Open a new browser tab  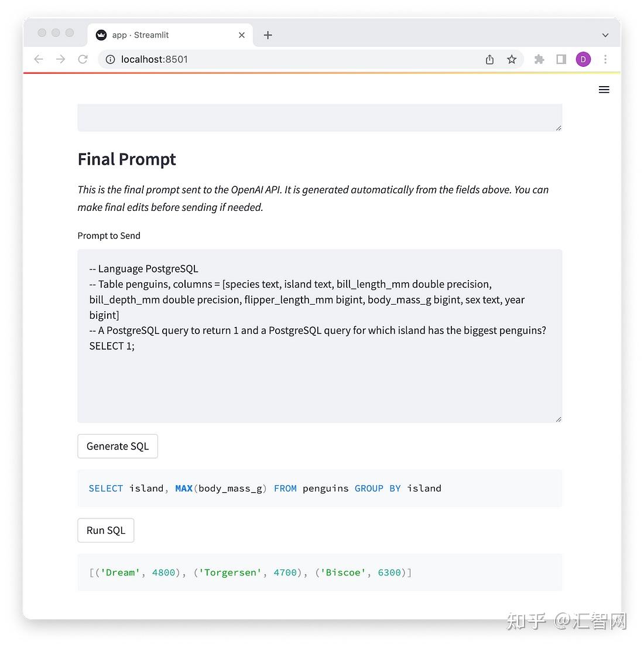click(x=268, y=35)
